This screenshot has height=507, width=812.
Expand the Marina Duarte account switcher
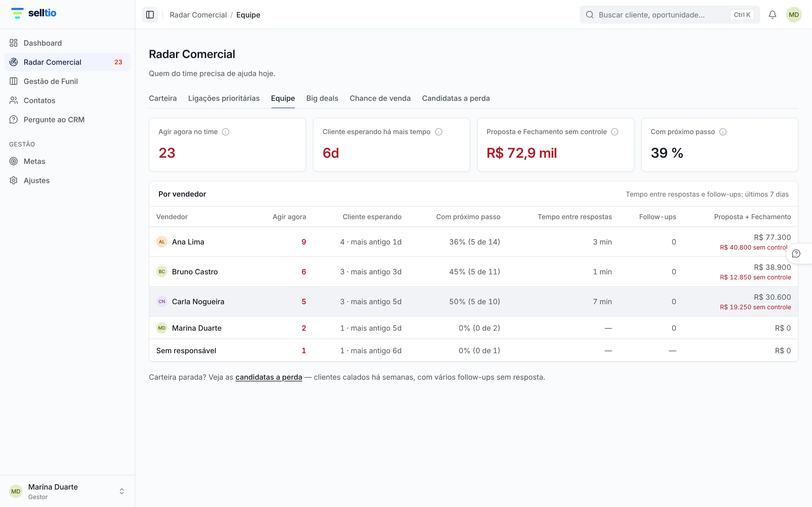tap(122, 491)
